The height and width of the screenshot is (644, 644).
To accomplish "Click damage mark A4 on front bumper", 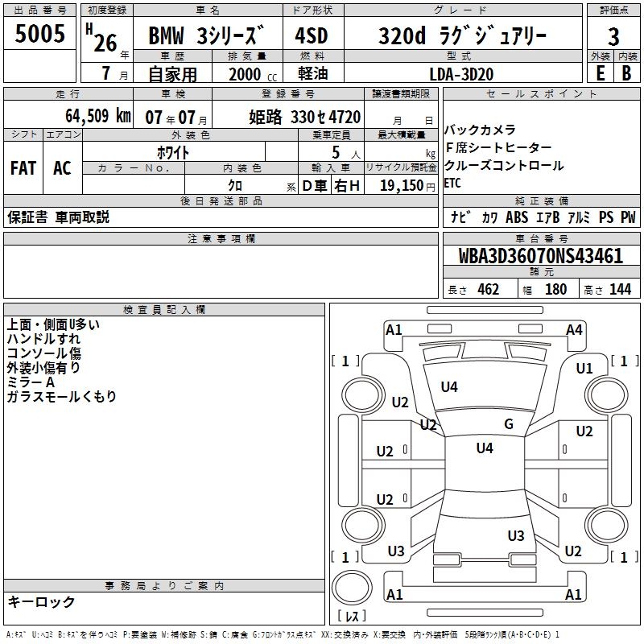I will [574, 330].
